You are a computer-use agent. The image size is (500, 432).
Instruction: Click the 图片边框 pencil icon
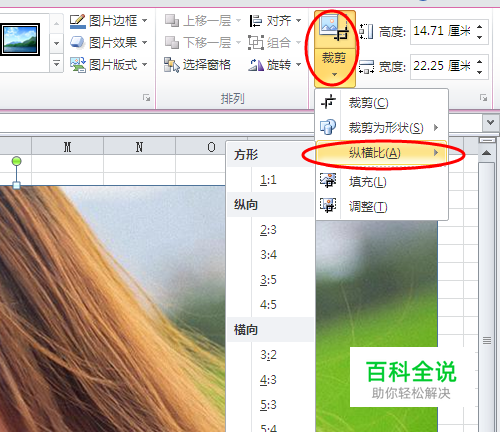pos(77,21)
